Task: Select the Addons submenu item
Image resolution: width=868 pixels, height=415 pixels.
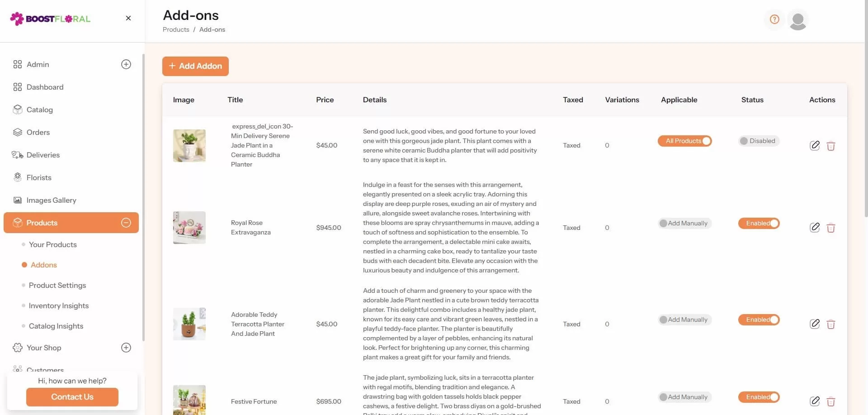Action: point(44,265)
